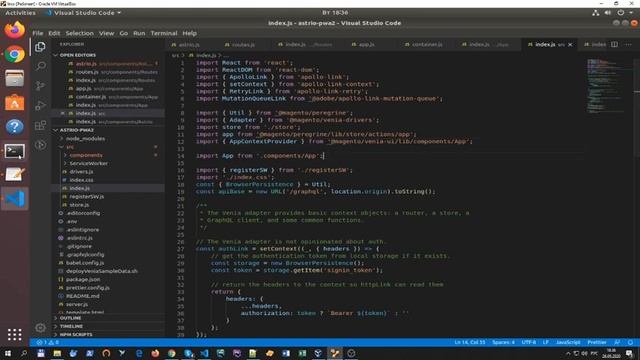Open the Source Control view
The width and height of the screenshot is (640, 360).
pos(40,86)
